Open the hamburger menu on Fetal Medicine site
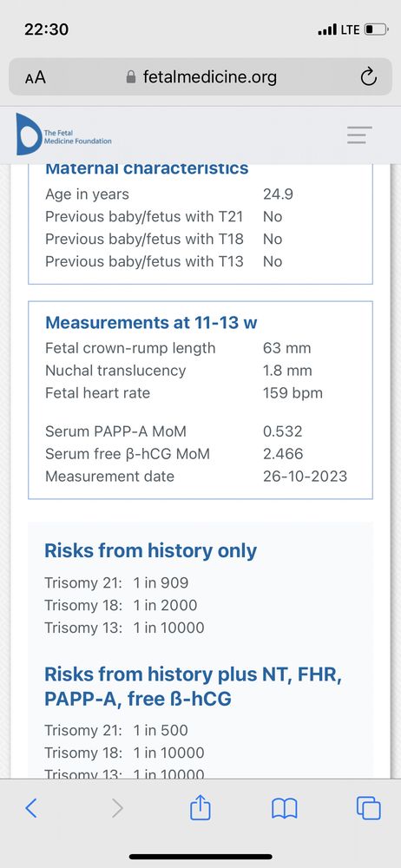This screenshot has width=401, height=868. [359, 135]
